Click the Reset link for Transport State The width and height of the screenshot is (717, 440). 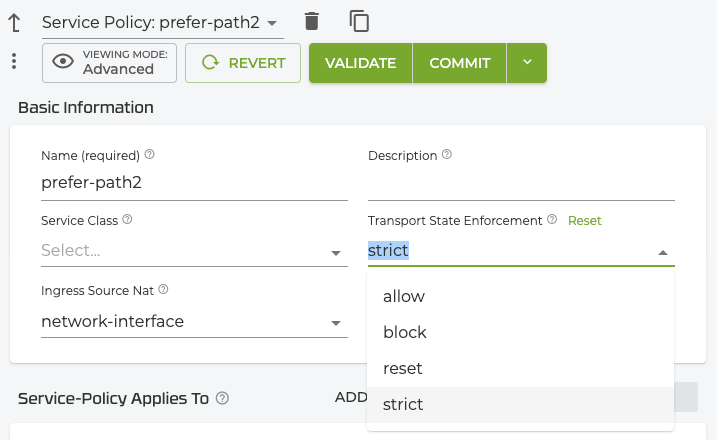[585, 220]
